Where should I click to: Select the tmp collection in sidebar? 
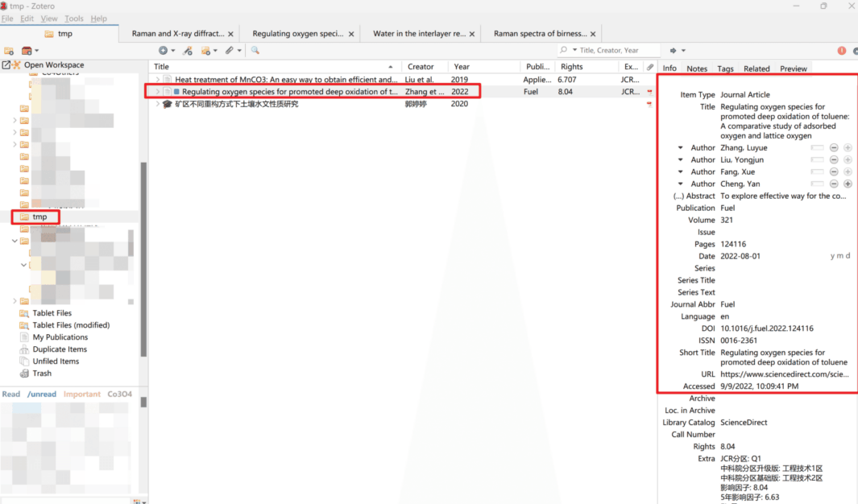tap(39, 217)
